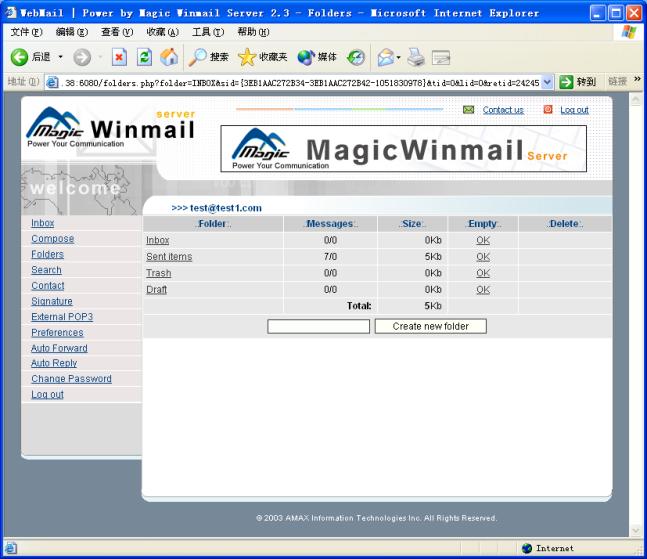The height and width of the screenshot is (559, 647).
Task: Open the Favorites star toolbar button
Action: point(262,57)
